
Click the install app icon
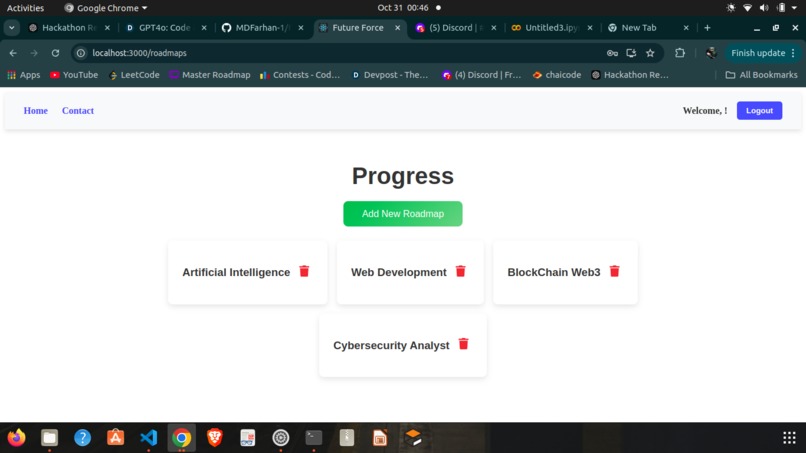coord(631,53)
